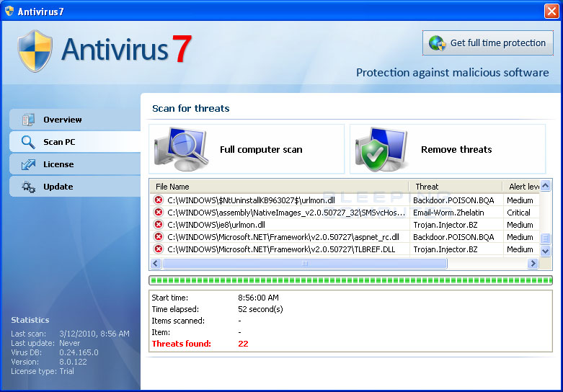Click horizontal scroll right arrow
This screenshot has height=392, width=563.
click(533, 264)
